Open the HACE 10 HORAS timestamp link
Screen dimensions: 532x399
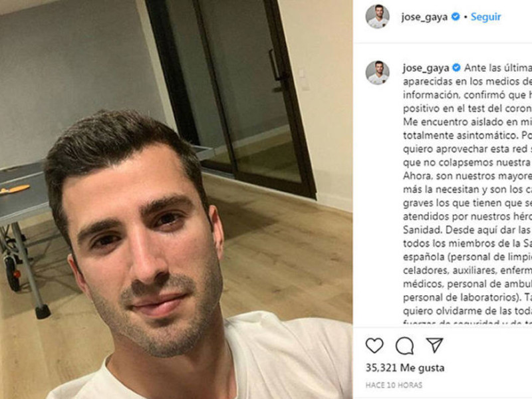(x=394, y=385)
